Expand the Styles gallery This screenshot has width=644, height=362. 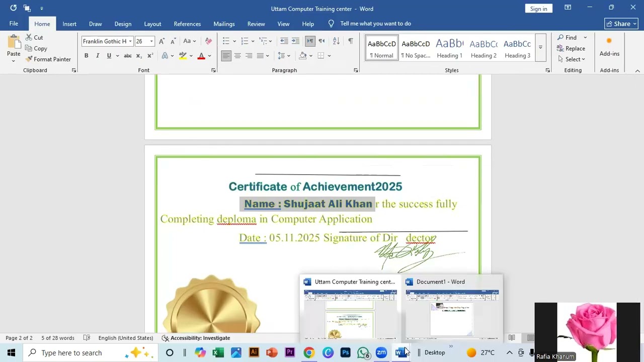coord(540,48)
